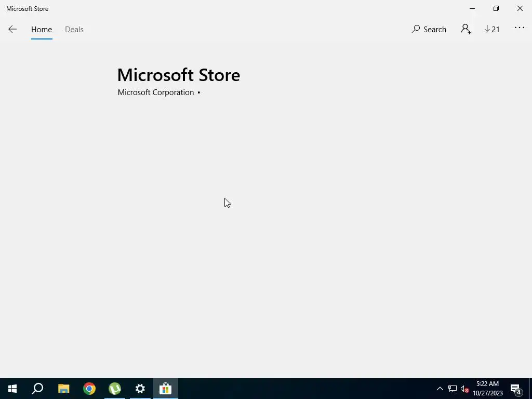Open taskbar search magnifier

click(x=37, y=389)
